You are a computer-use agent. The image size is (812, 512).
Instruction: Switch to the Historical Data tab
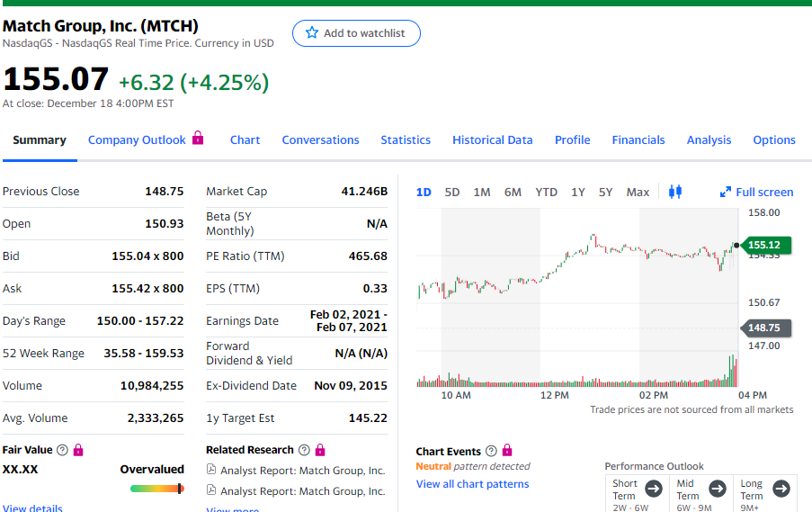point(492,139)
